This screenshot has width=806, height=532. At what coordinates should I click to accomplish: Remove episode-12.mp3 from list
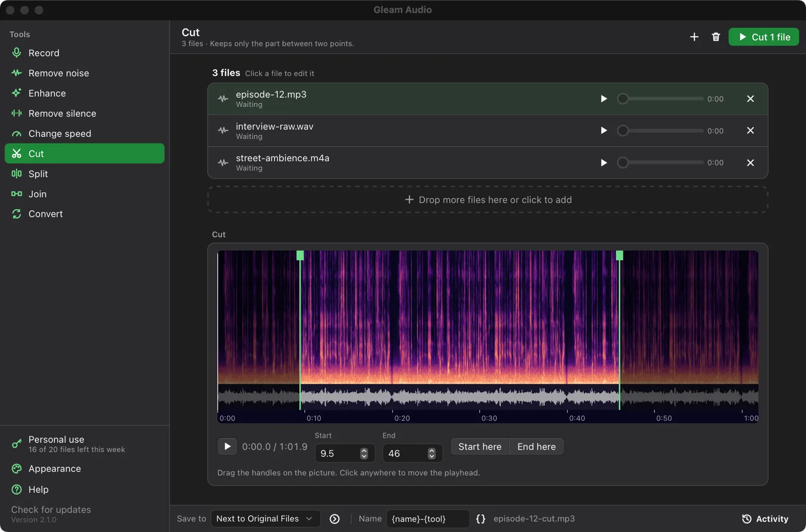750,99
